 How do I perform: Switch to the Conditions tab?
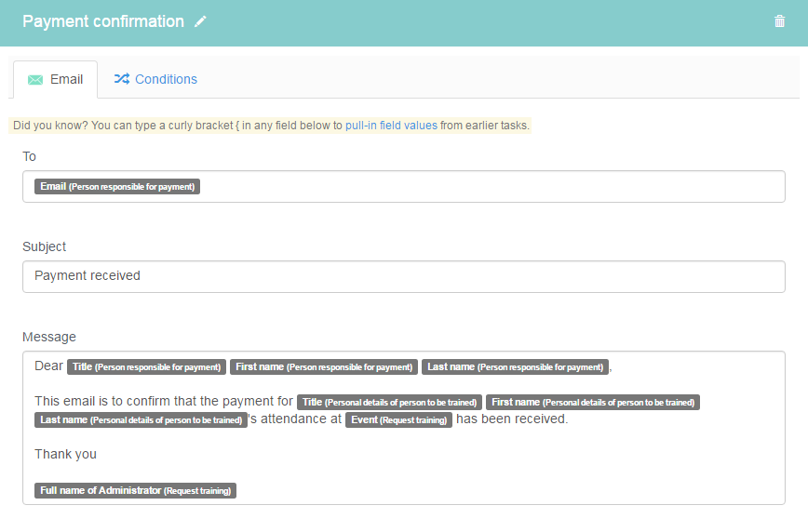point(155,79)
